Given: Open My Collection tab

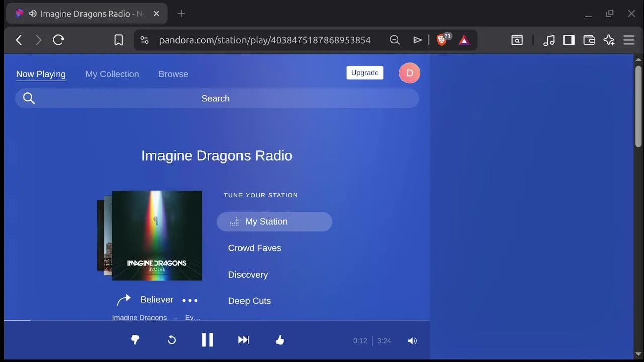Looking at the screenshot, I should (x=112, y=74).
